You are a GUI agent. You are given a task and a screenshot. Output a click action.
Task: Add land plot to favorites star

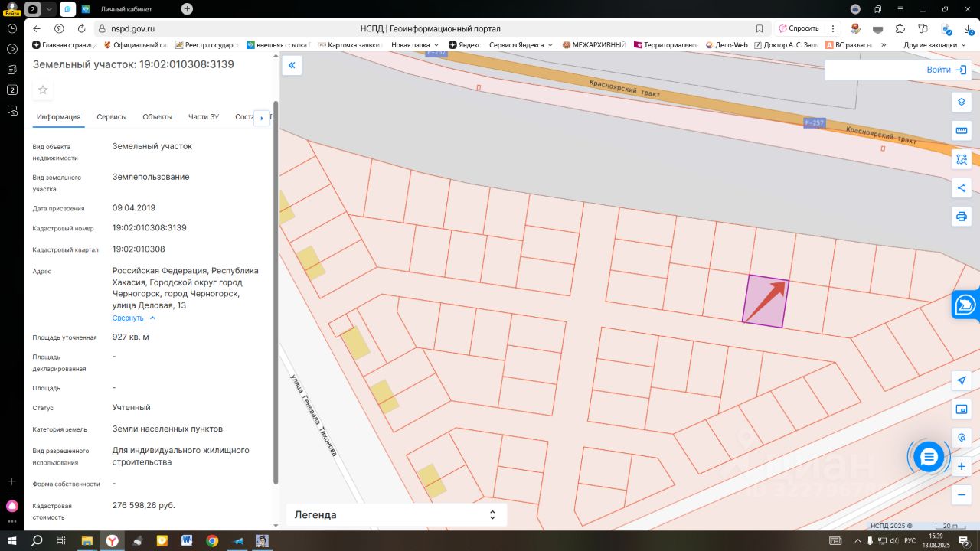(43, 90)
